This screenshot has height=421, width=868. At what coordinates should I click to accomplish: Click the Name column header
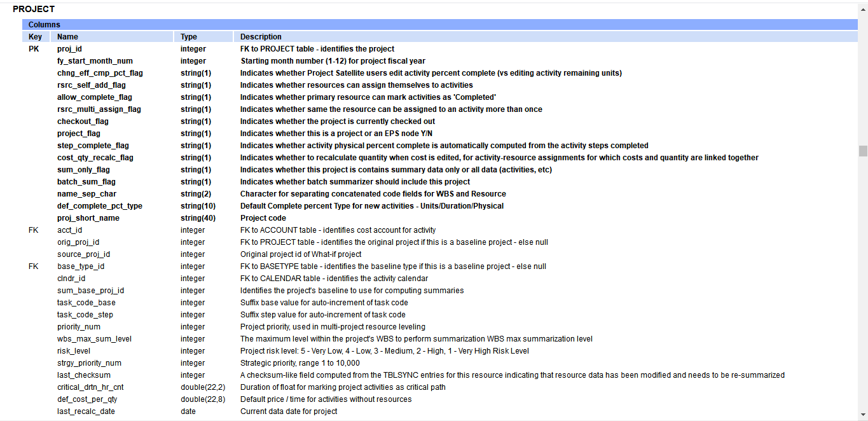(111, 37)
